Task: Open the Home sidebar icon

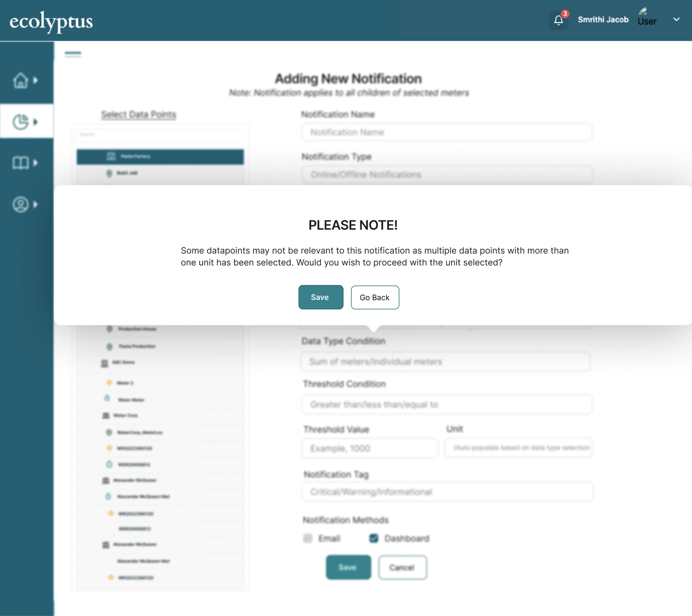Action: [21, 80]
